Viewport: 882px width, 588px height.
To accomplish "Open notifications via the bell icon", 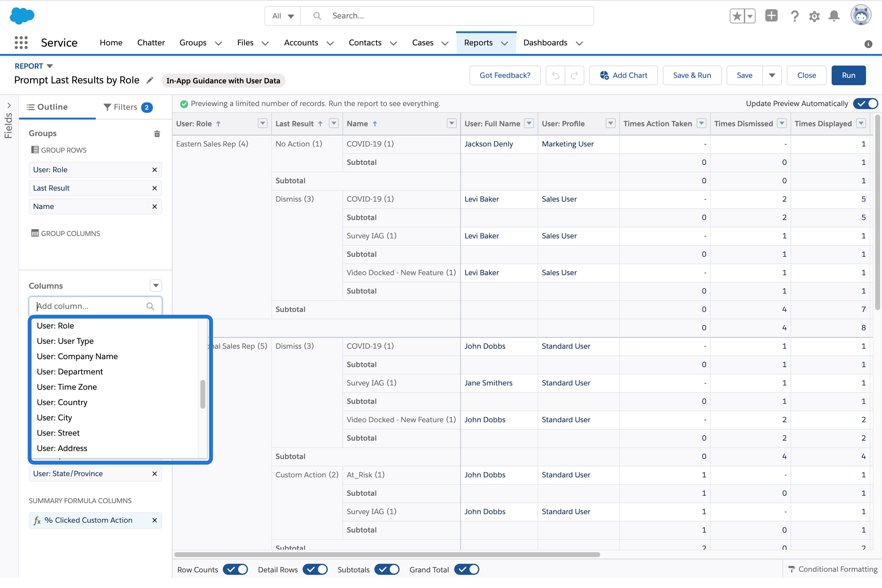I will (834, 16).
